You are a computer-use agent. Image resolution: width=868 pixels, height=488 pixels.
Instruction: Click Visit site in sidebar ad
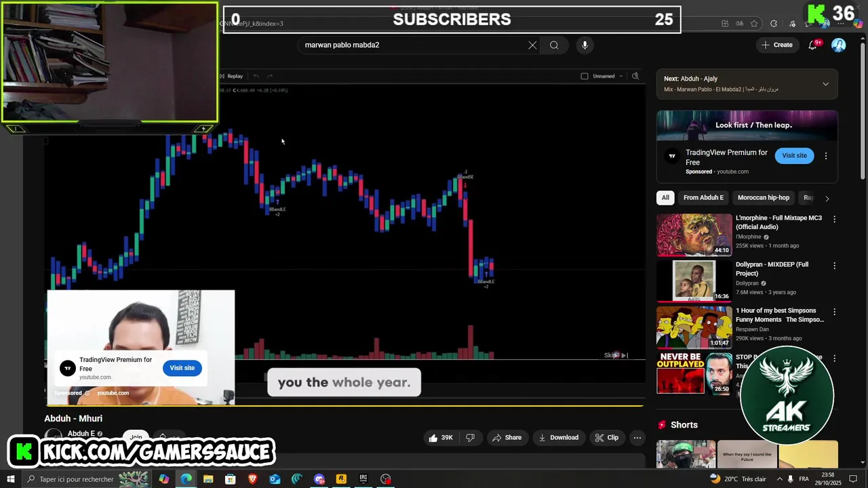coord(794,156)
